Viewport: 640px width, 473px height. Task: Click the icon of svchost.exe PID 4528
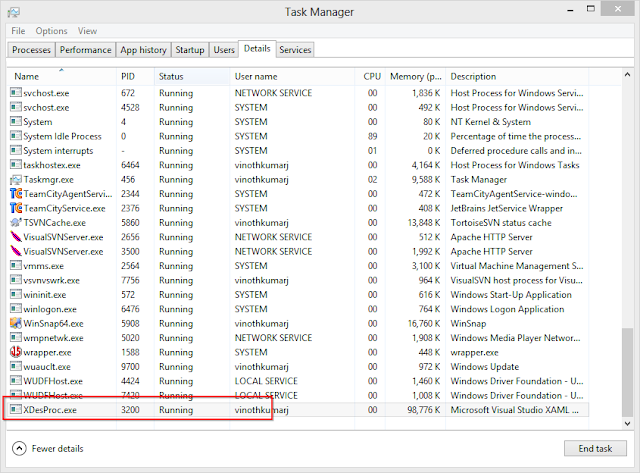coord(16,107)
